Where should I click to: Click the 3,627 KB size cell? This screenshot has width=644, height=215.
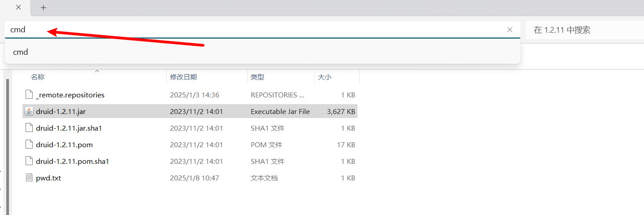(341, 111)
